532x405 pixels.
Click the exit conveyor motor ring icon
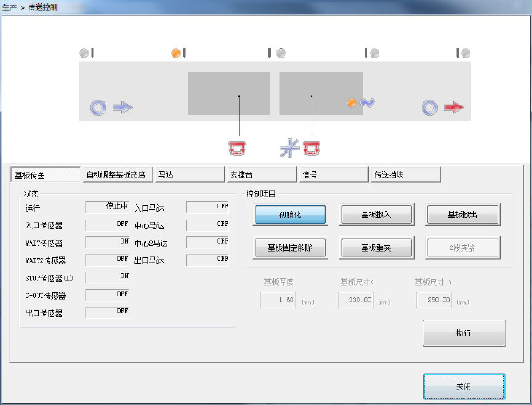tap(430, 108)
